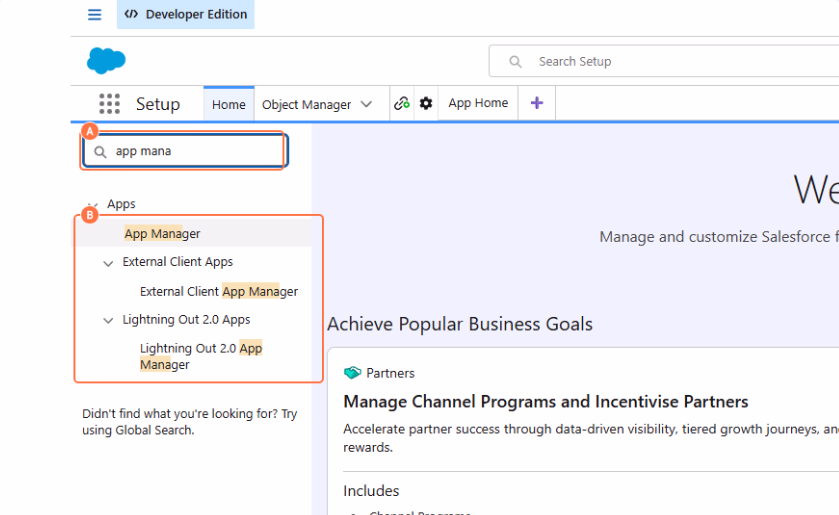The width and height of the screenshot is (839, 515).
Task: Open Lightning Out 2.0 App Manager
Action: click(x=201, y=356)
